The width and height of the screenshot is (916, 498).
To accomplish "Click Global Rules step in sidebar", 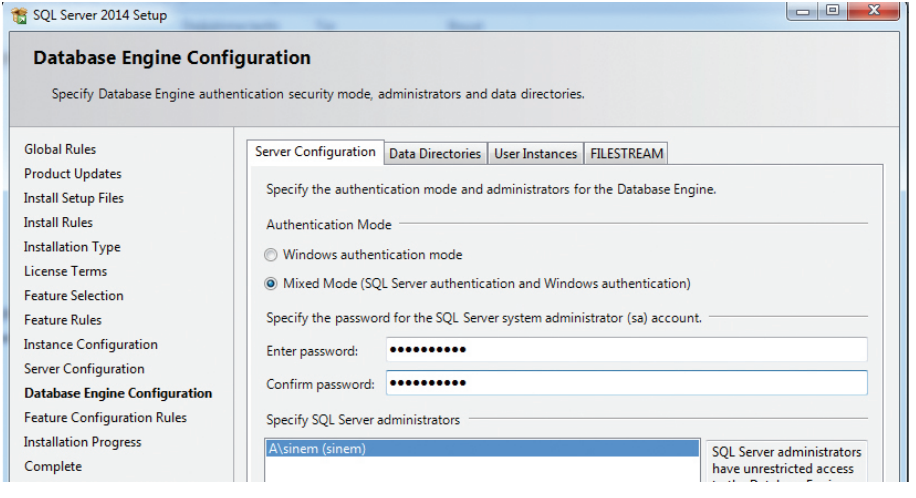I will (x=60, y=149).
